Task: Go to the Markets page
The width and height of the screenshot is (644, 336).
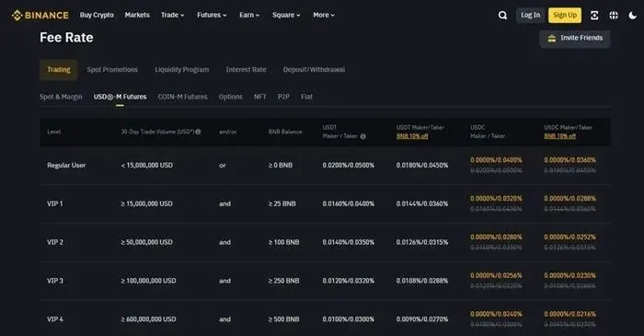Action: pos(137,16)
